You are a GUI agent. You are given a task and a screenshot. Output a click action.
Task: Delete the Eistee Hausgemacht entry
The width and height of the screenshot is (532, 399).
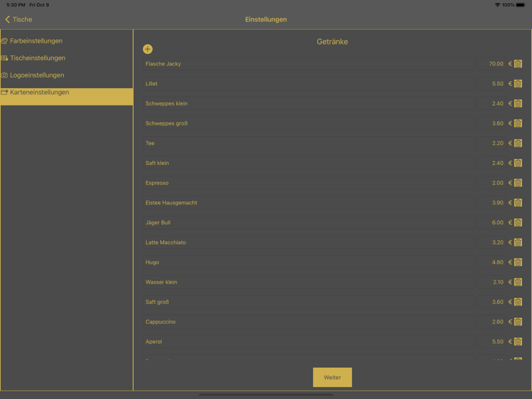click(518, 203)
